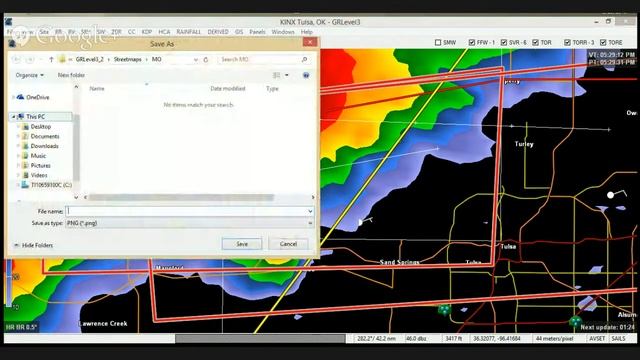Click the Refresh icon beside the address path

pos(206,60)
